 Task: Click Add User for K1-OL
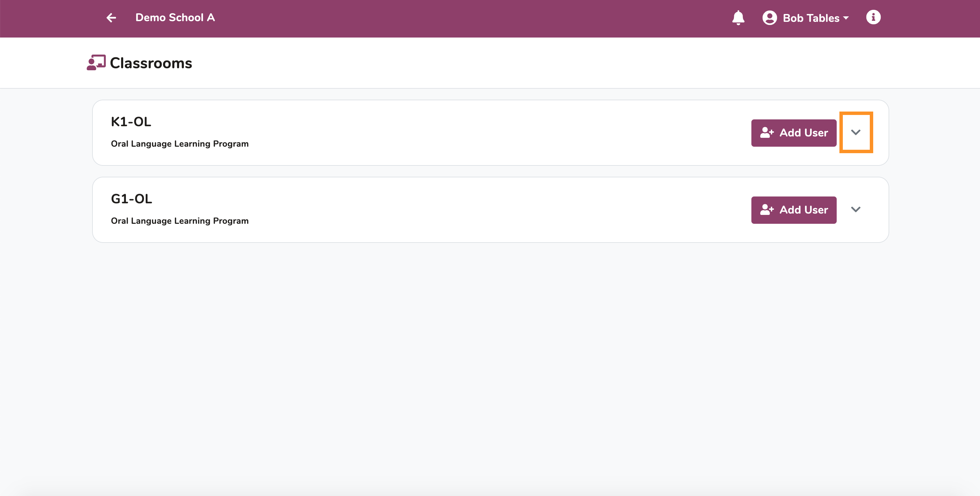pyautogui.click(x=794, y=133)
